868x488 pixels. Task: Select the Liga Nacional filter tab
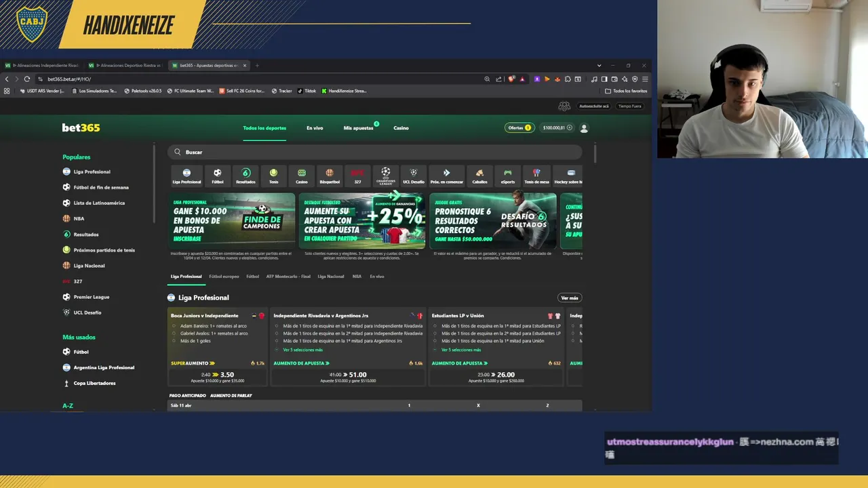click(x=331, y=277)
